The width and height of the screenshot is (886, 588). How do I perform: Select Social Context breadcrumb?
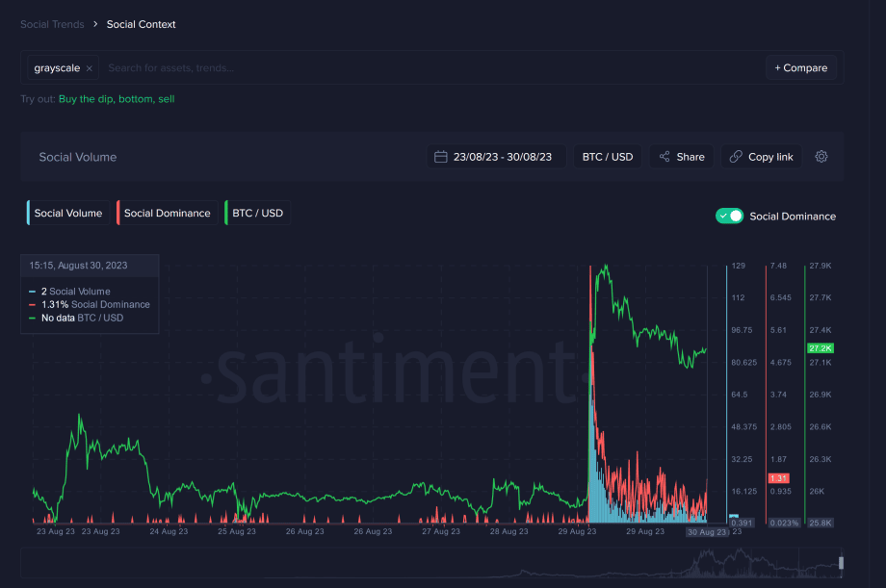tap(142, 24)
